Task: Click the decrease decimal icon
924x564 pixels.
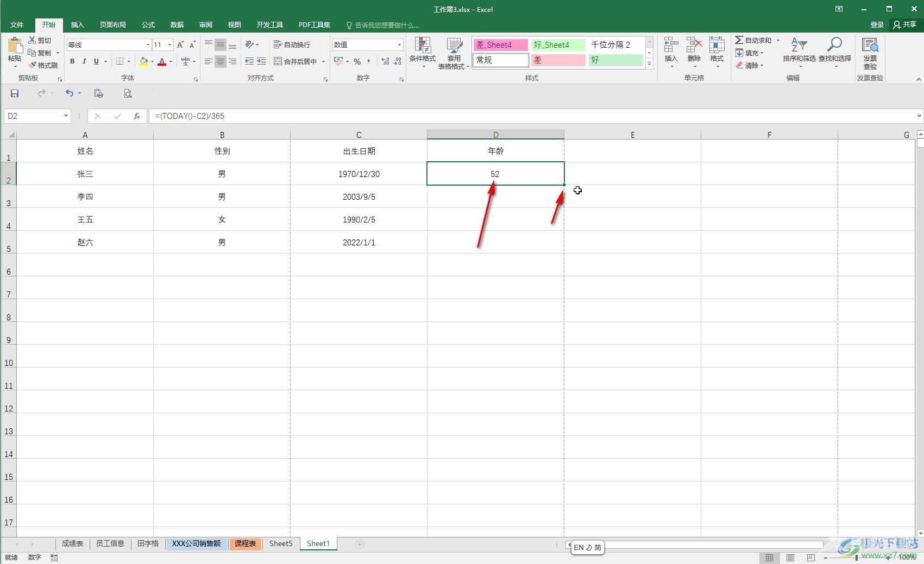Action: pos(398,61)
